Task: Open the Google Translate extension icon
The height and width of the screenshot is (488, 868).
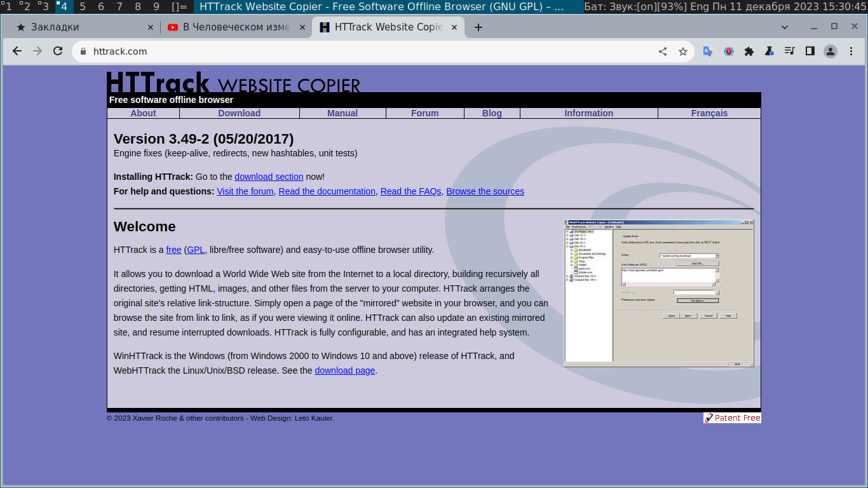Action: [x=708, y=51]
